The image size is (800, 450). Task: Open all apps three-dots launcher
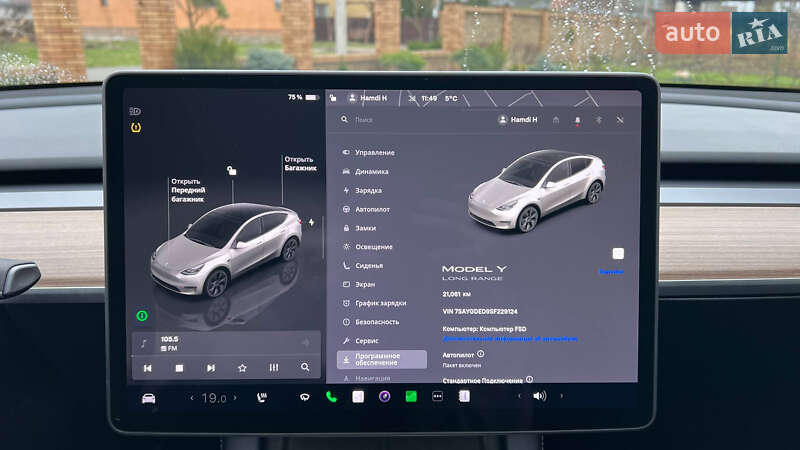click(x=438, y=396)
